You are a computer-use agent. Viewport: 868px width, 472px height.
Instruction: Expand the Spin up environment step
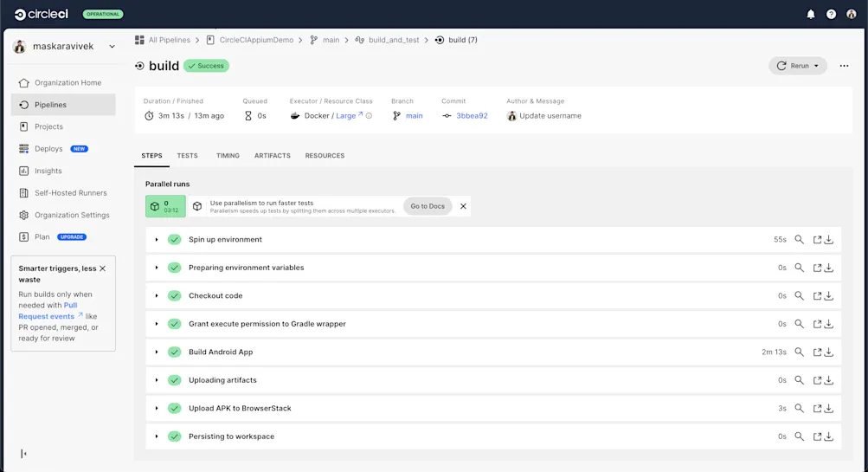[157, 240]
